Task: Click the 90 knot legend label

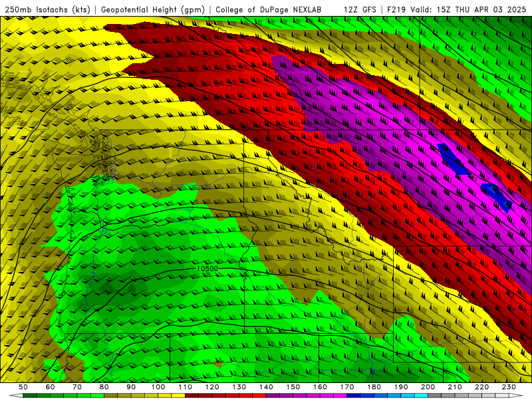Action: coord(131,387)
